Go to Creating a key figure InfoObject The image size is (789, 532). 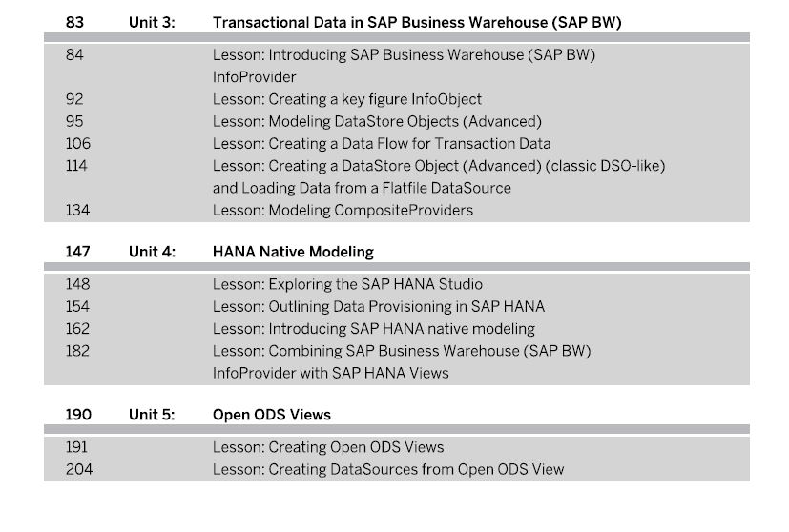click(x=346, y=99)
